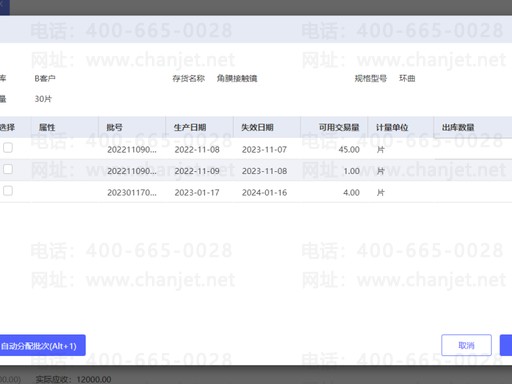Check the box for batch expiring 2023-11-08
The height and width of the screenshot is (384, 512).
(x=8, y=169)
